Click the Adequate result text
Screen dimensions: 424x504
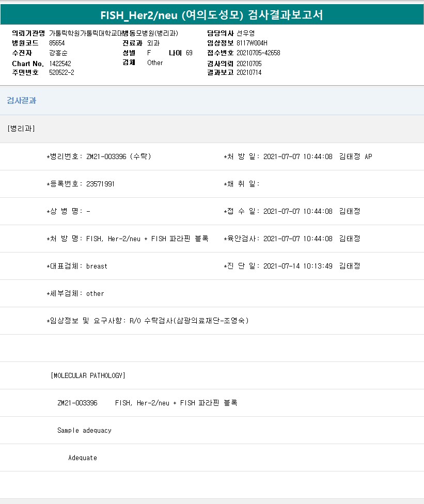pyautogui.click(x=83, y=458)
